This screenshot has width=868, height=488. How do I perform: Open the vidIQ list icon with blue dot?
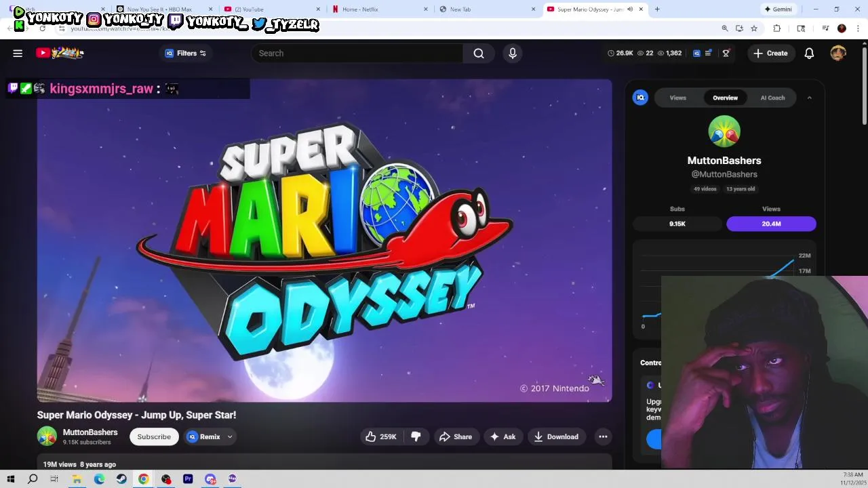(x=709, y=53)
